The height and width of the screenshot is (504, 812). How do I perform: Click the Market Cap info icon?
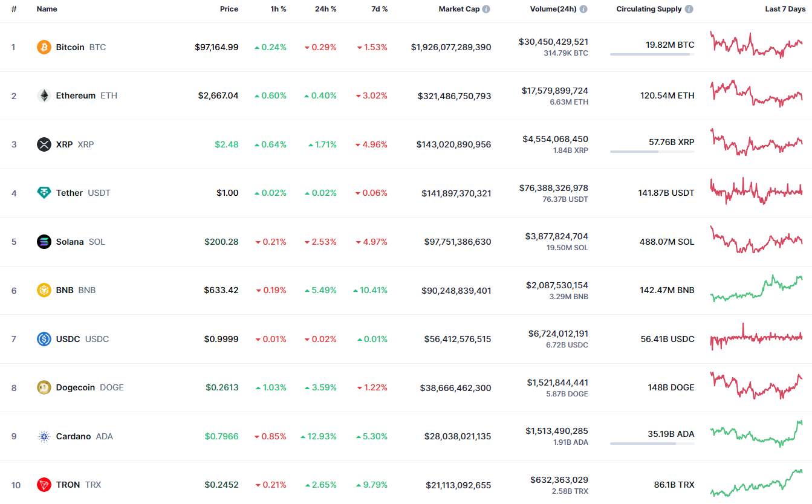point(486,9)
